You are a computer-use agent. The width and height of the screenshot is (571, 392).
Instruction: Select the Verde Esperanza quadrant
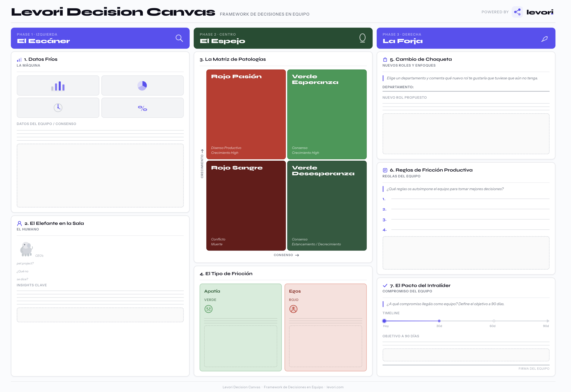pos(327,114)
